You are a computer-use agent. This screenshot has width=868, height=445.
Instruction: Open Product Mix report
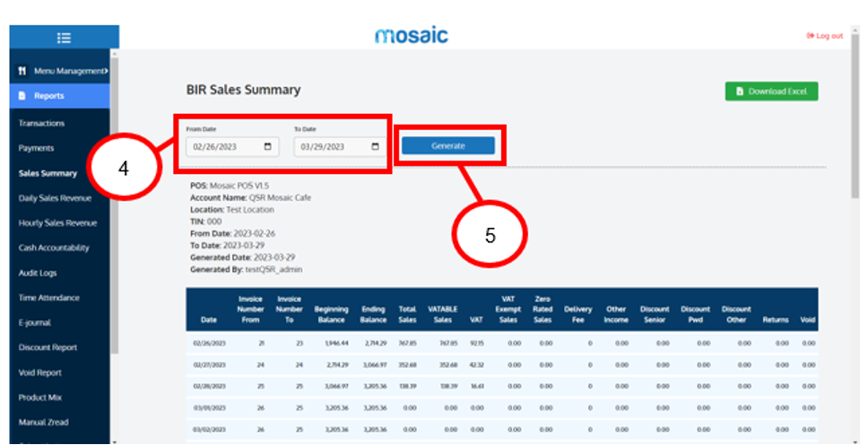pos(39,397)
